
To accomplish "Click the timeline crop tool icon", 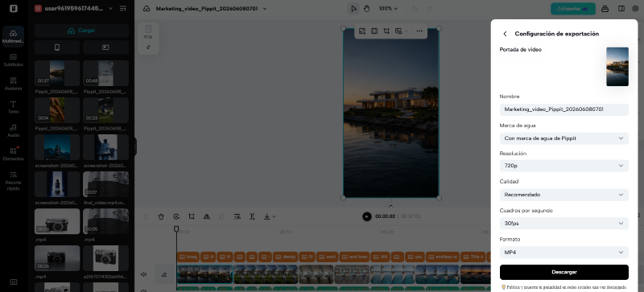I will 192,216.
